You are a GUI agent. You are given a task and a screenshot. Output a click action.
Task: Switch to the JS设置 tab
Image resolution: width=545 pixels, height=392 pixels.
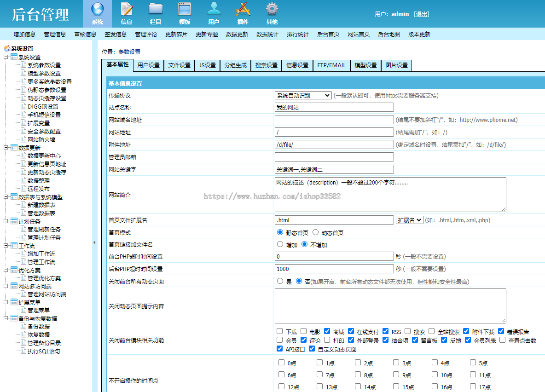pos(208,65)
